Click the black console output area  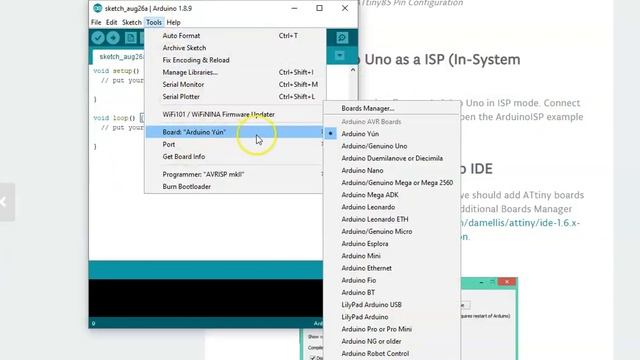[206, 298]
